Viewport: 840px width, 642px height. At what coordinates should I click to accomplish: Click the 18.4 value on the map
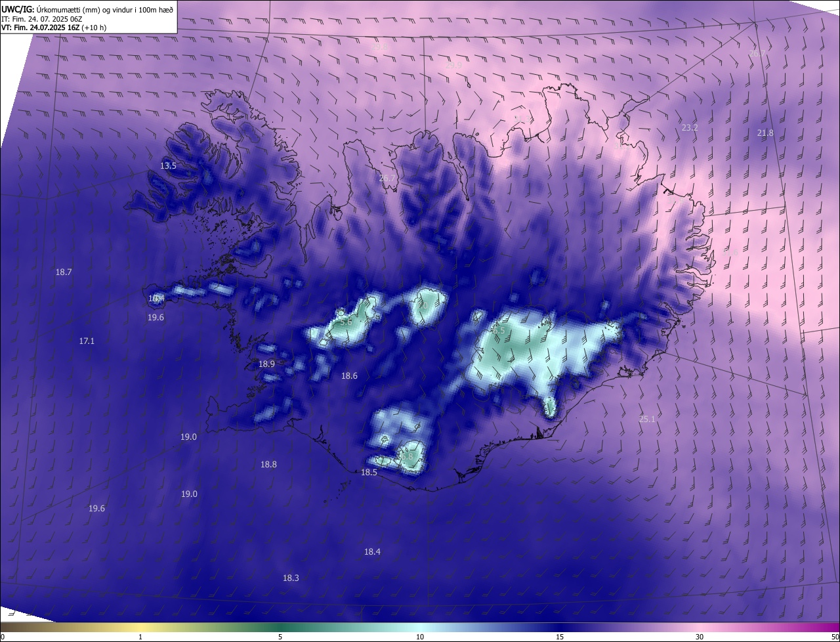tap(372, 551)
